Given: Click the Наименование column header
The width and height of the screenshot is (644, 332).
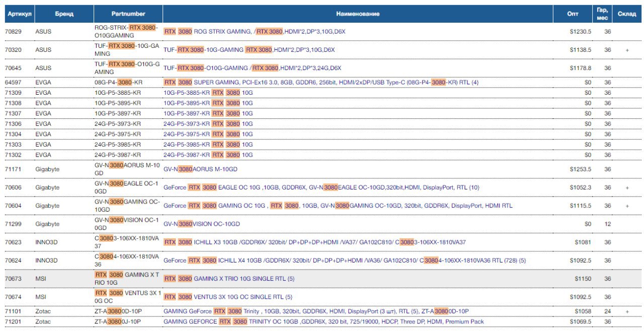Looking at the screenshot, I should click(x=358, y=14).
